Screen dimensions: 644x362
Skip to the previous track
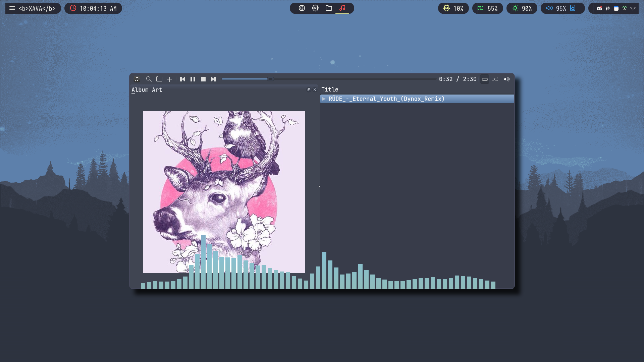pyautogui.click(x=182, y=79)
